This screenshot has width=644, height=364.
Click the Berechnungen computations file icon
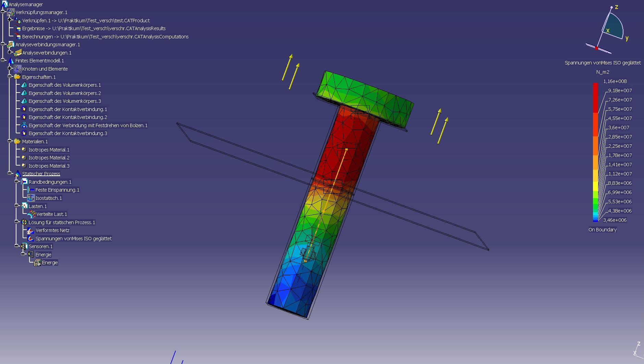pos(17,36)
